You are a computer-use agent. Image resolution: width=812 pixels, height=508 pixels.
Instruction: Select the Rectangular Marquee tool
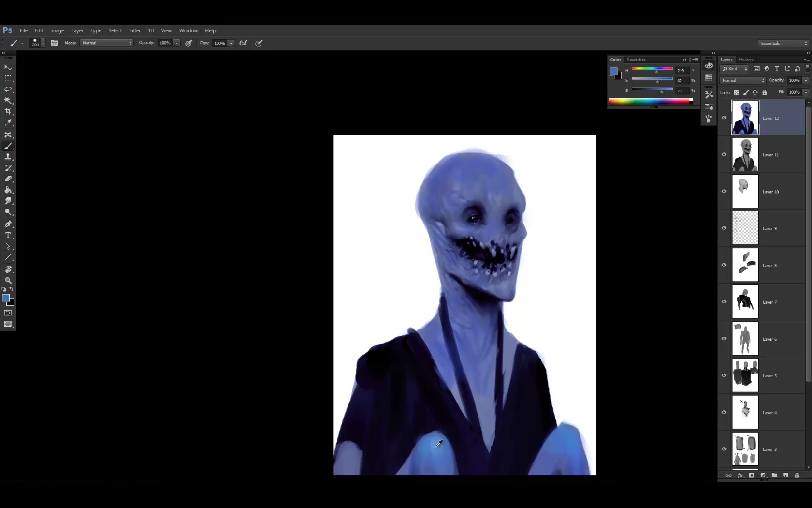pyautogui.click(x=8, y=78)
